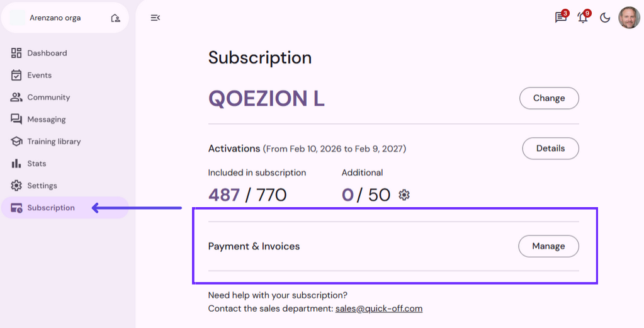Screen dimensions: 644x328
Task: Open Settings in the sidebar
Action: click(42, 186)
